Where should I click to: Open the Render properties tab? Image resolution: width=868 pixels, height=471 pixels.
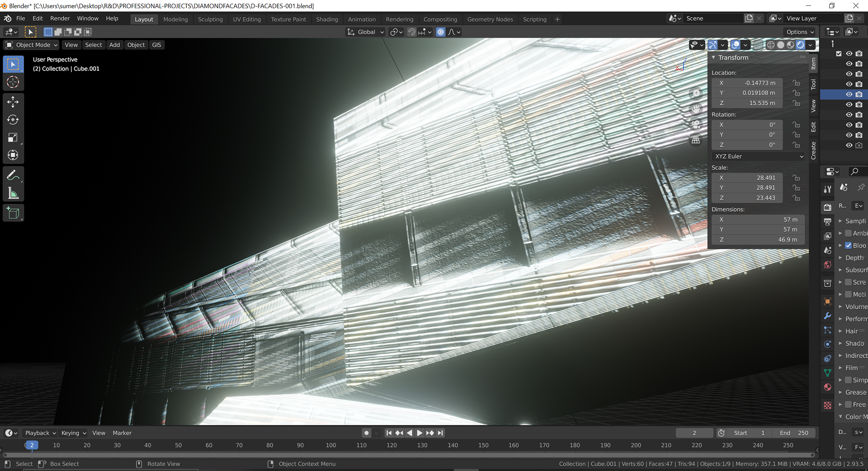[x=827, y=207]
